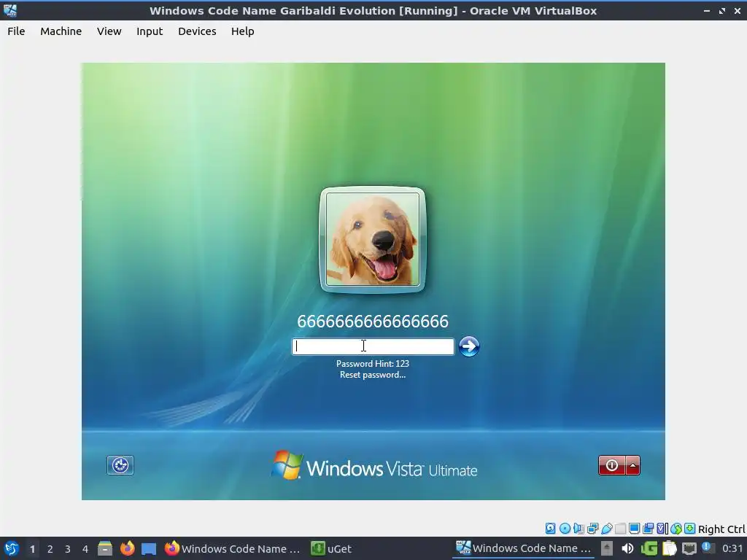747x560 pixels.
Task: Focus the password input field
Action: [x=373, y=346]
